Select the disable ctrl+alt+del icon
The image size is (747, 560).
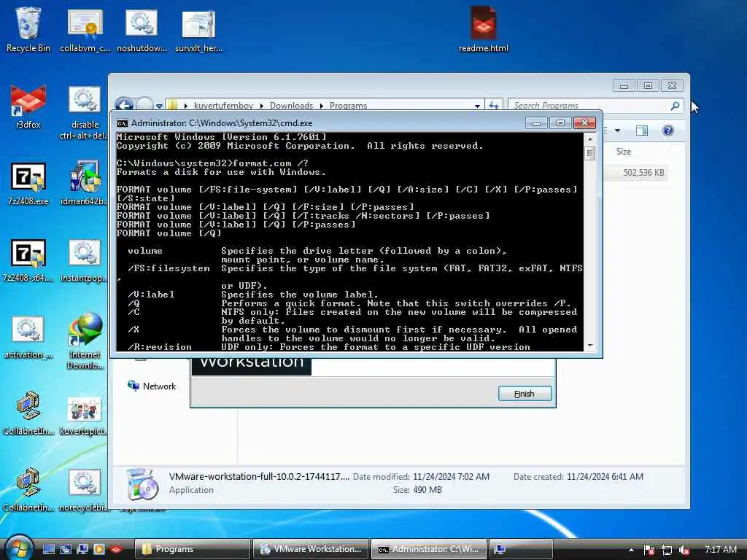85,112
